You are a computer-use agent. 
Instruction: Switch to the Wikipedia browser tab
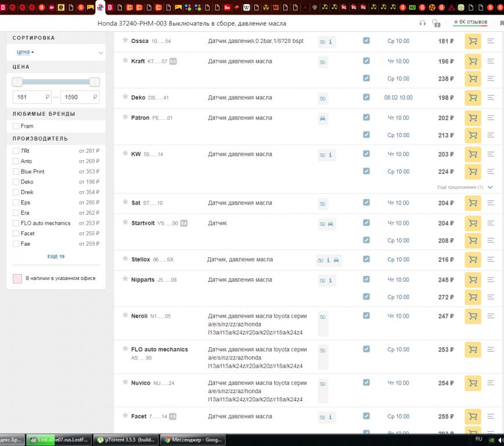(246, 8)
